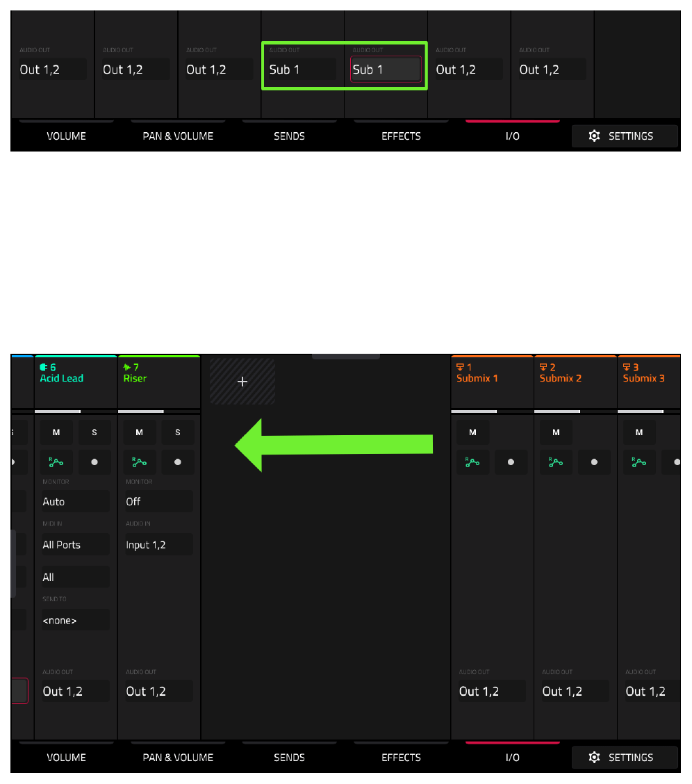This screenshot has height=784, width=692.
Task: Switch to Effects tab in upper screenshot
Action: 401,136
